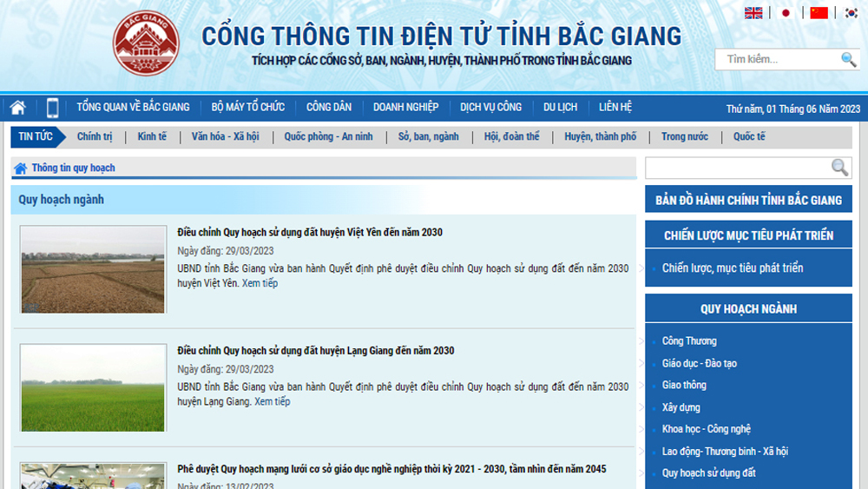Viewport: 868px width, 489px height.
Task: Switch language using the UK flag
Action: click(x=753, y=13)
